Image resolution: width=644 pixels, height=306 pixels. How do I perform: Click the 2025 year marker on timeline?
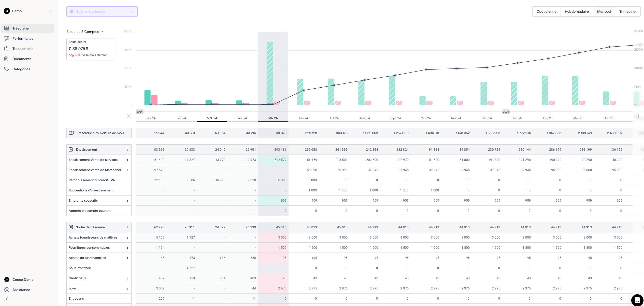click(506, 112)
